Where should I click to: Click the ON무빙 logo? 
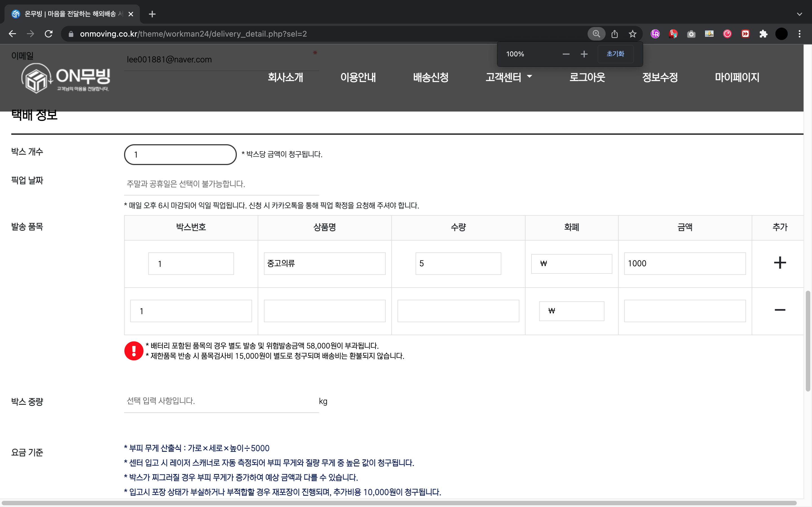point(66,78)
